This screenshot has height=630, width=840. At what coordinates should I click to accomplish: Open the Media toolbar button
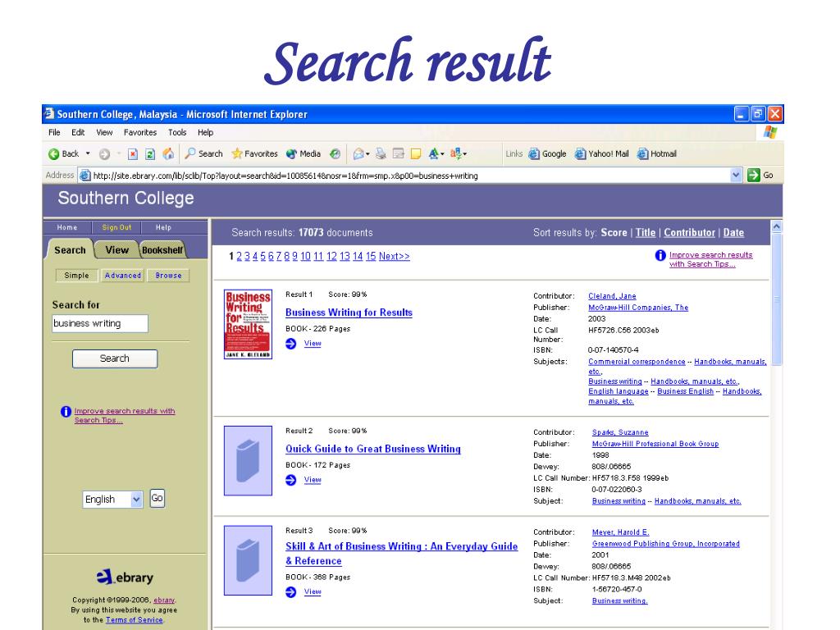coord(304,153)
